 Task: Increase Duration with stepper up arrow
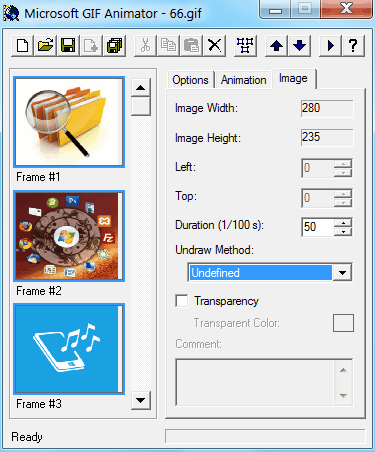point(343,222)
